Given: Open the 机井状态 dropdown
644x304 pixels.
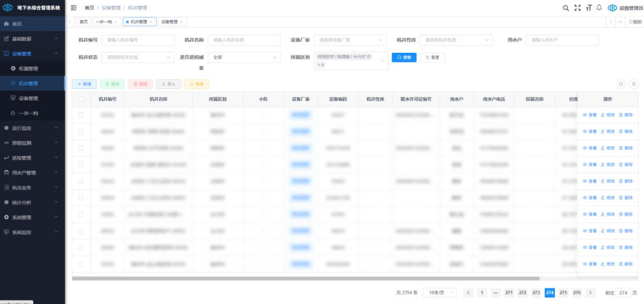Looking at the screenshot, I should tap(137, 57).
